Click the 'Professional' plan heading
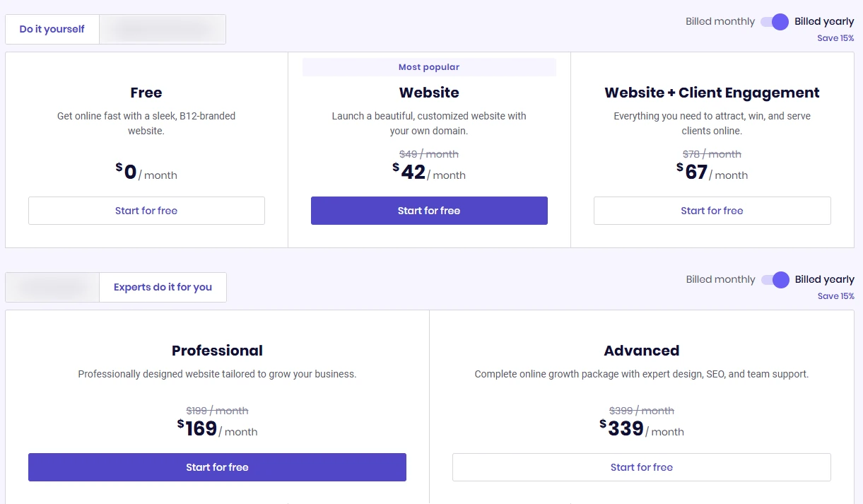 tap(217, 351)
